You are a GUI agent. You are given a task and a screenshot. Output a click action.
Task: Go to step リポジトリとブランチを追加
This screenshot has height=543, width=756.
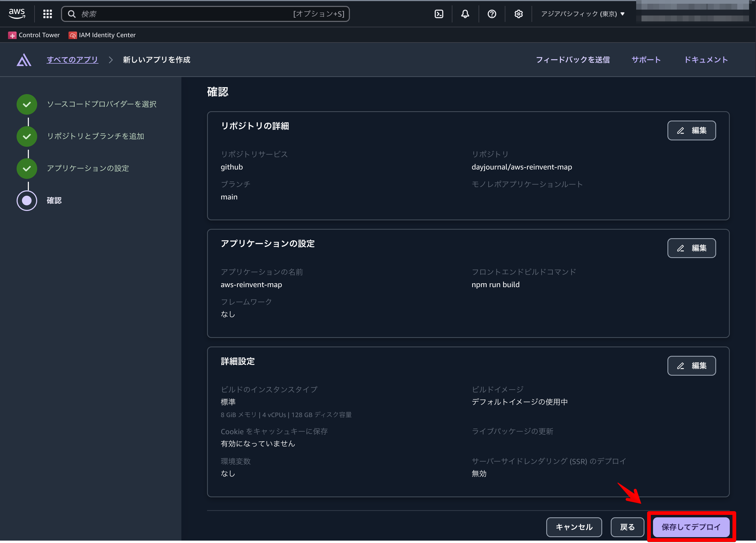[x=95, y=136]
